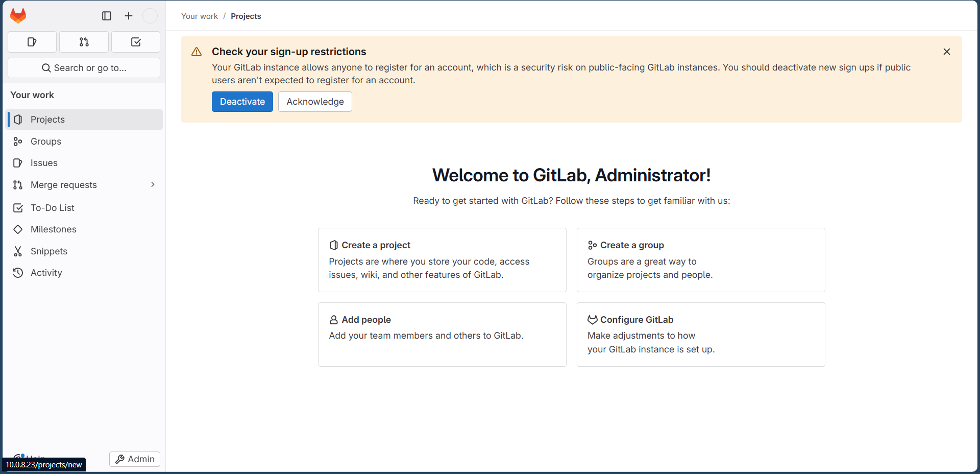Screen dimensions: 980x474
Task: Open Merge requests in the sidebar
Action: (84, 185)
